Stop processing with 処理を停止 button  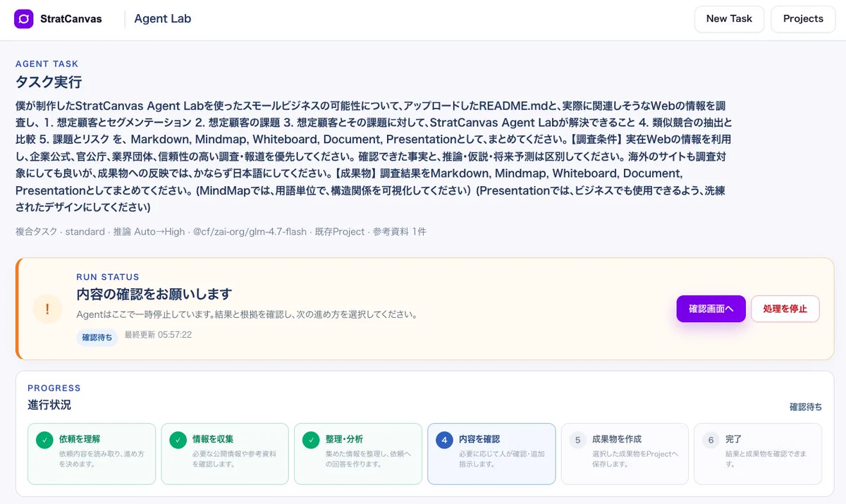(785, 309)
